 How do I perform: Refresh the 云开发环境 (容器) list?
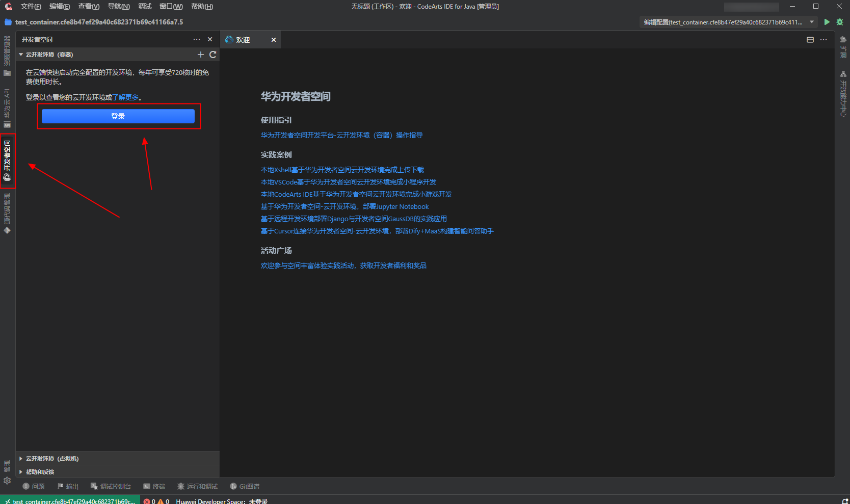(x=213, y=55)
